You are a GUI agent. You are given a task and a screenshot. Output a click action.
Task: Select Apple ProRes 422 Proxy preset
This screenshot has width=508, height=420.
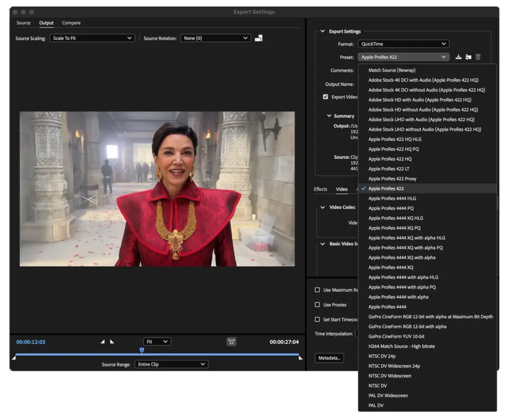click(427, 179)
